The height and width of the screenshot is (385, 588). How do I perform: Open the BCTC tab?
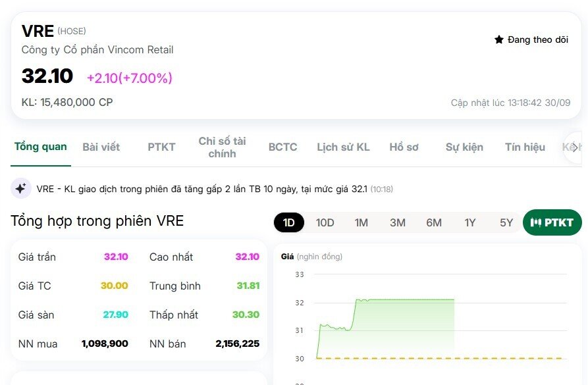click(282, 147)
